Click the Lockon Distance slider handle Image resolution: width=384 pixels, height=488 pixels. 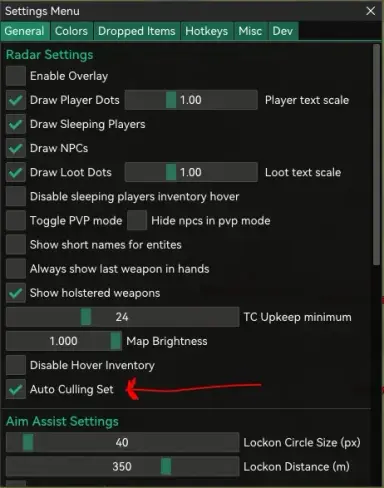(166, 467)
